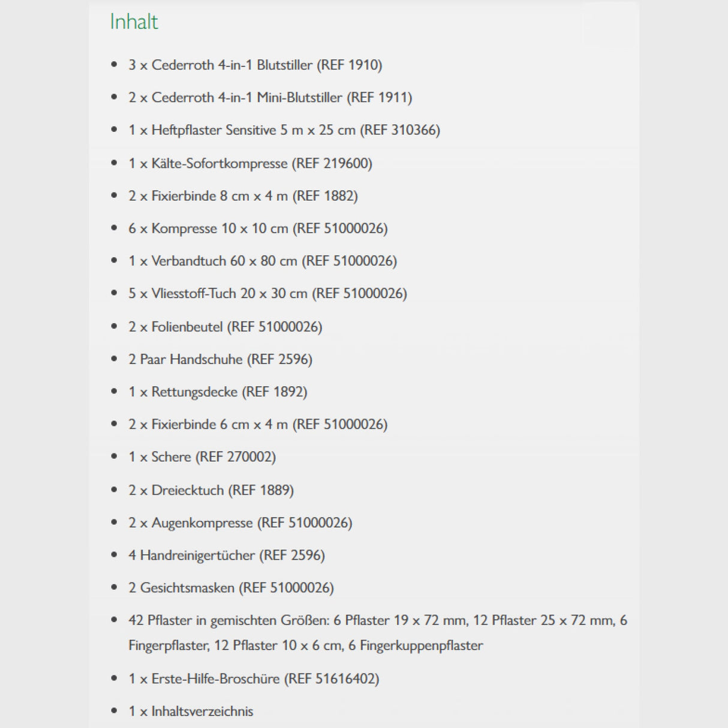Screen dimensions: 728x728
Task: Click the Kompresse 10 x 10 cm entry
Action: [x=258, y=228]
